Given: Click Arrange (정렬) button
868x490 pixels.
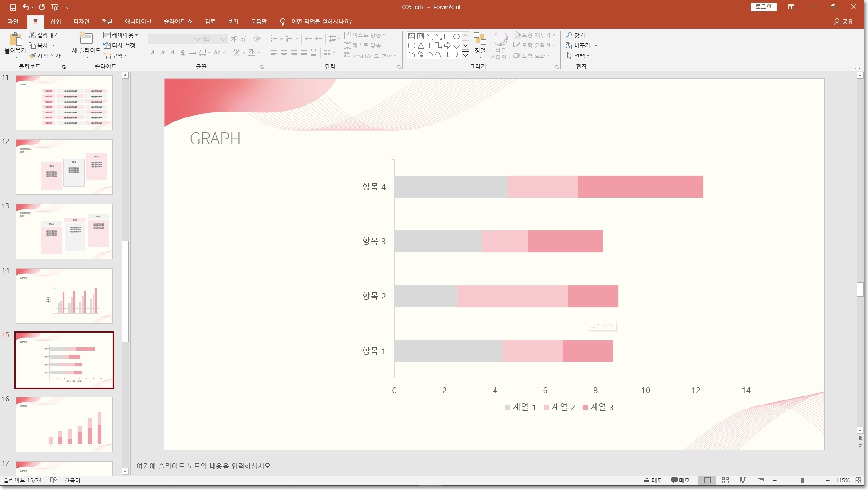Looking at the screenshot, I should (480, 45).
